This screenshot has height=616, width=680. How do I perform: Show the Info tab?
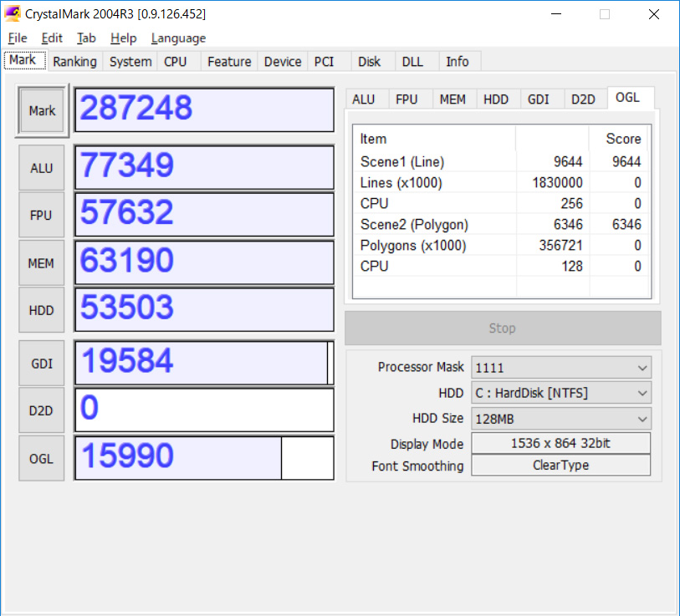(458, 61)
